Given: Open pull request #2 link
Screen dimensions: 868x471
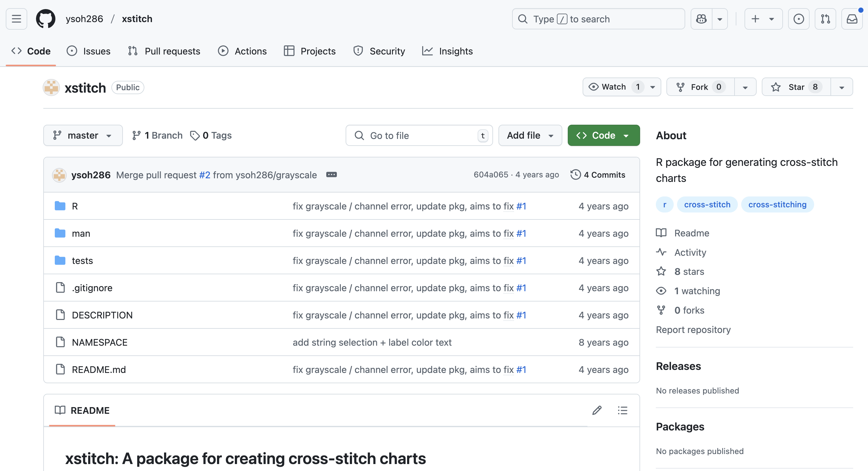Looking at the screenshot, I should click(x=205, y=175).
